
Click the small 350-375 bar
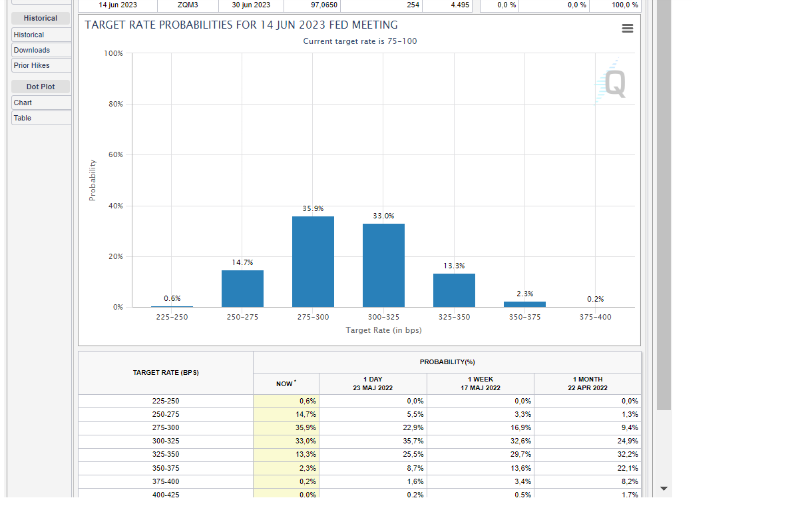click(524, 304)
